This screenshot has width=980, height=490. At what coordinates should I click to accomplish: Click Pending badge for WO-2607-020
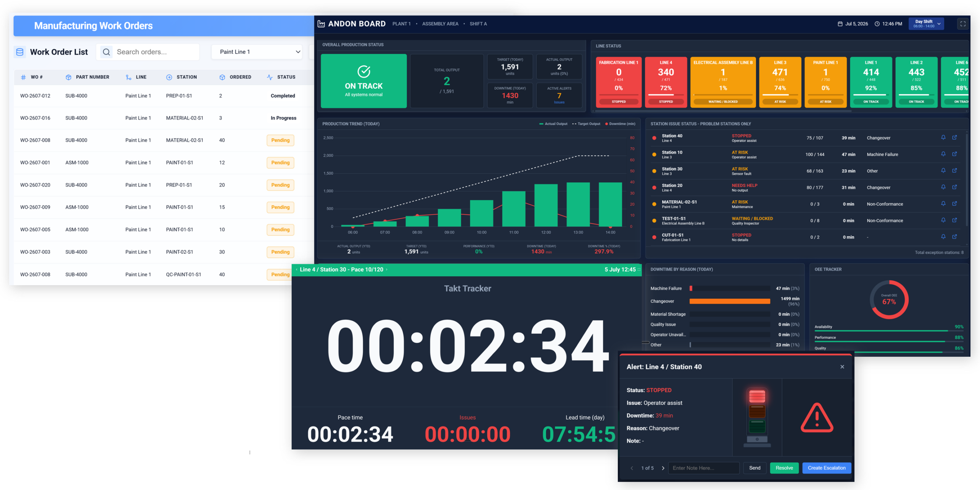(x=280, y=185)
